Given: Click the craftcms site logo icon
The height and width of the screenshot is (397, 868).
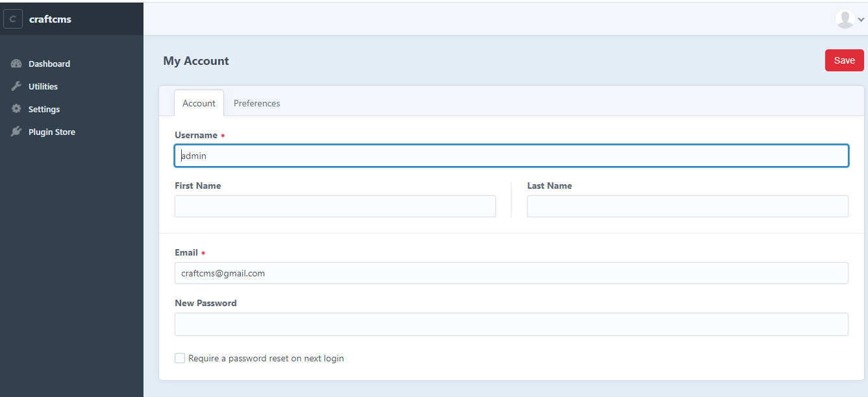Looking at the screenshot, I should coord(13,19).
